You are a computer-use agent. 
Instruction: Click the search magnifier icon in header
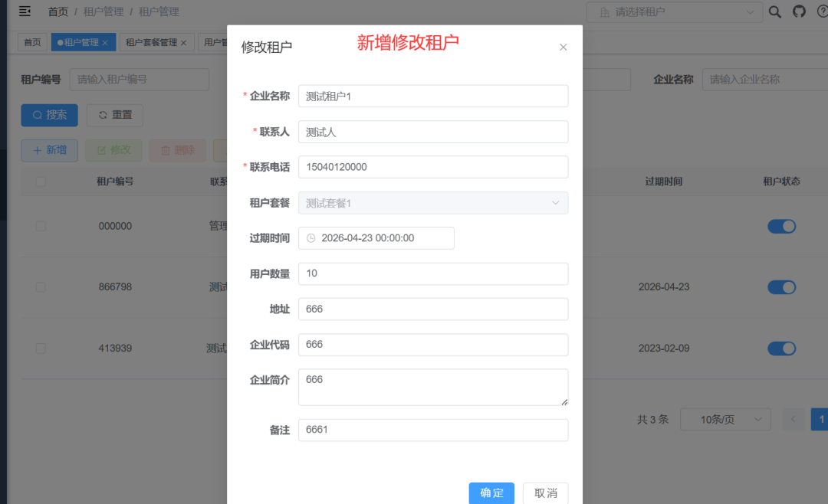click(x=775, y=11)
